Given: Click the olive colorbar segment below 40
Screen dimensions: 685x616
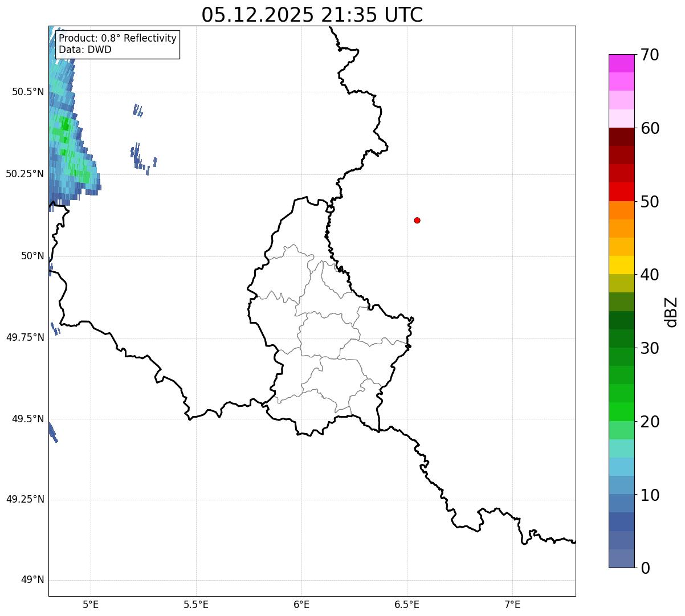Looking at the screenshot, I should tap(622, 283).
